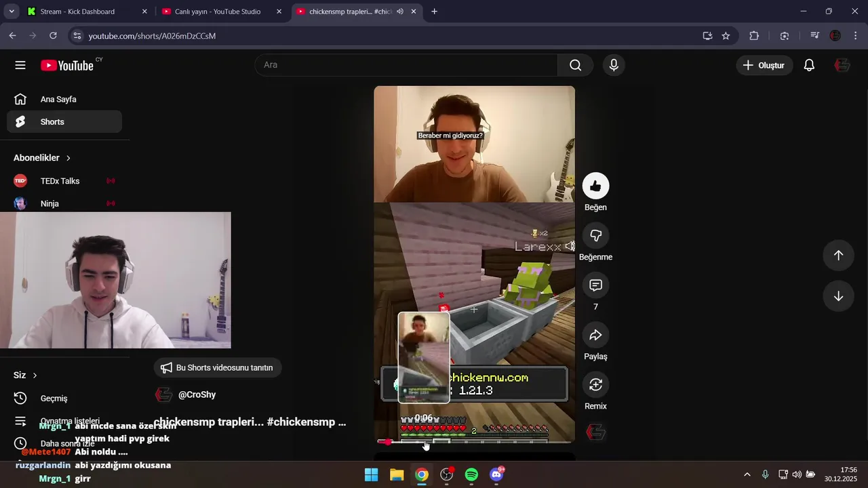Screen dimensions: 868x488
Task: Open Oynatma listeleri in the sidebar
Action: click(64, 421)
